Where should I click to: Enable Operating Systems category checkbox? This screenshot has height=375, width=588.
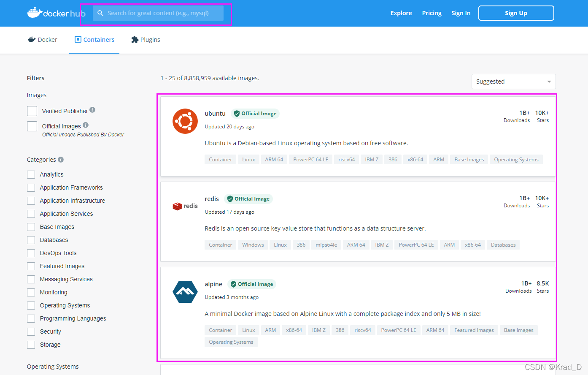(x=31, y=305)
